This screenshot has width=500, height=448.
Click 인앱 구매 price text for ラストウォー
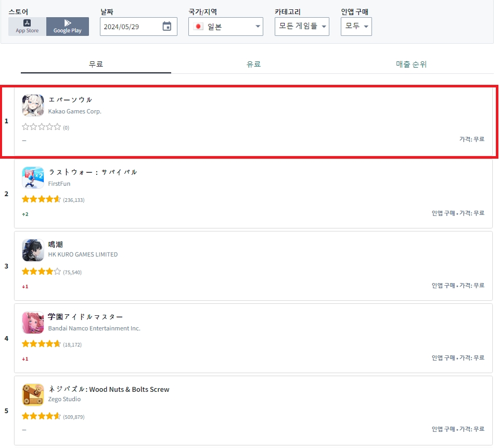(x=458, y=213)
